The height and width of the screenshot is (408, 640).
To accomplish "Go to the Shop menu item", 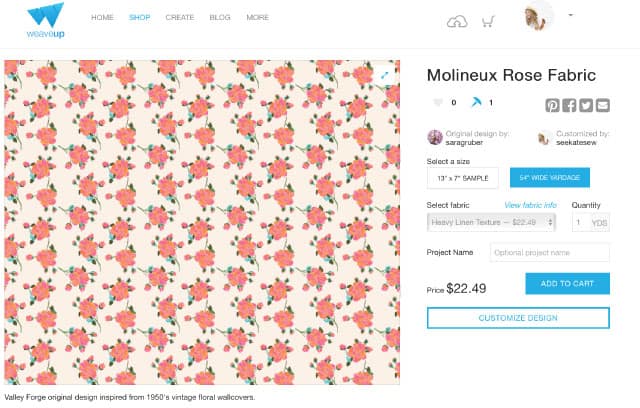I will coord(140,18).
